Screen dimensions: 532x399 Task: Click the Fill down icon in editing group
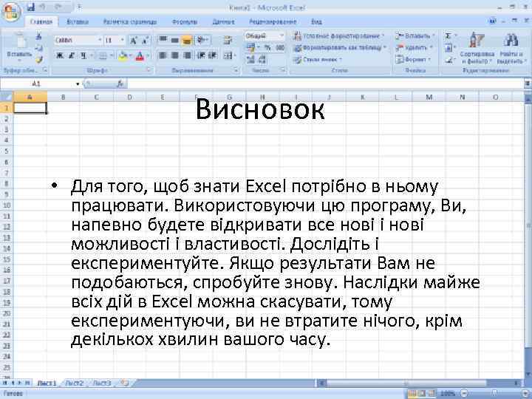coord(449,48)
